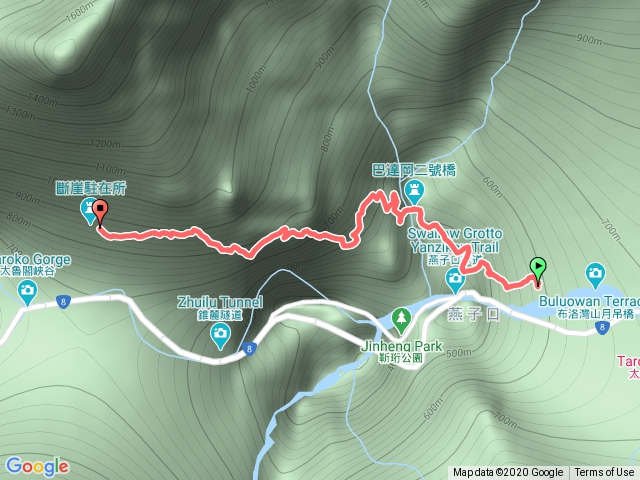
Task: Click the Buluowan Terrace label
Action: tap(589, 302)
